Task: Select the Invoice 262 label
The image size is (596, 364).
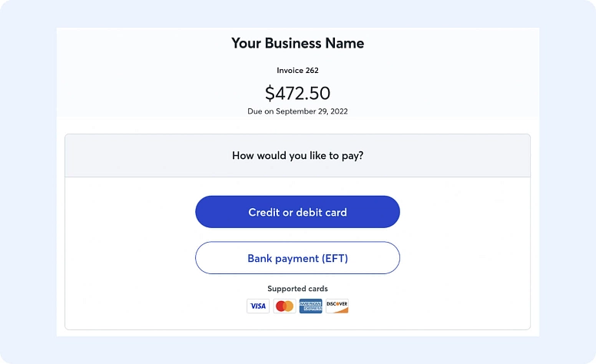Action: pyautogui.click(x=298, y=71)
